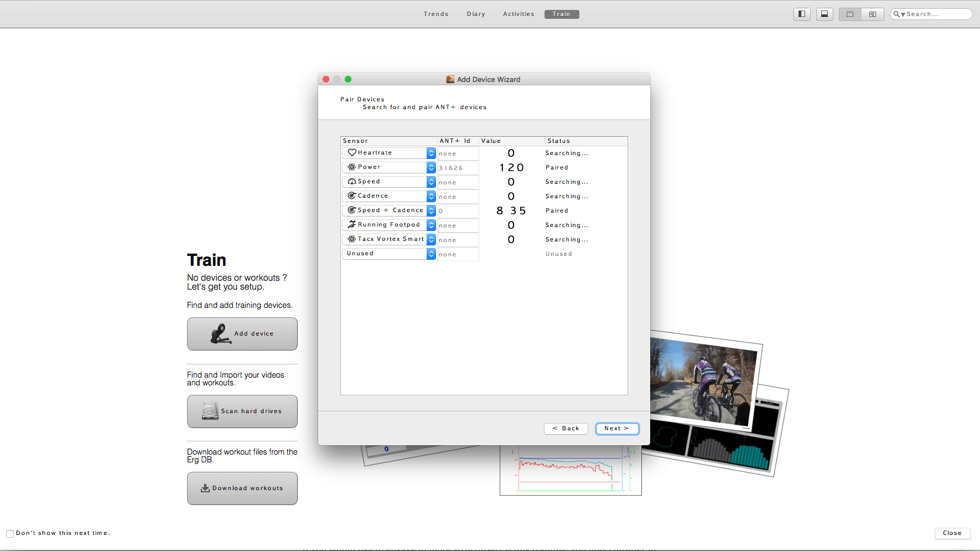Enable "Don't show this next time" checkbox
The height and width of the screenshot is (551, 980).
click(10, 533)
